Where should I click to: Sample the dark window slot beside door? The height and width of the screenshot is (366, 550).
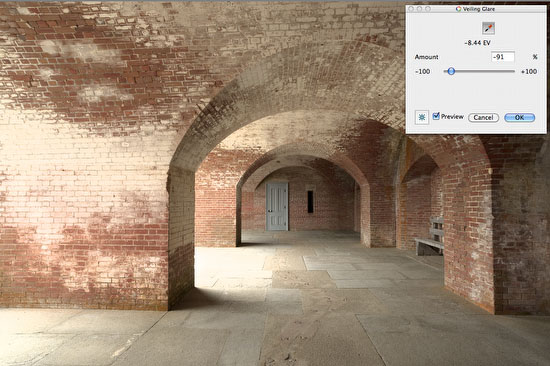pos(310,201)
